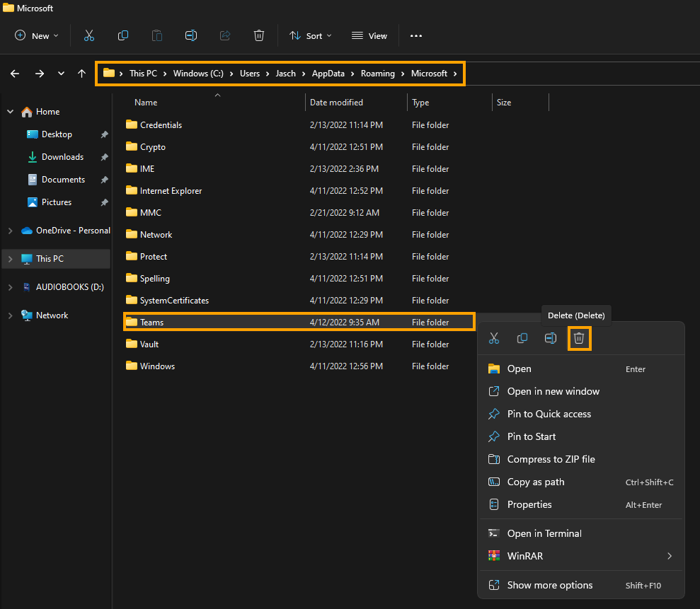The width and height of the screenshot is (700, 609).
Task: Click the Cut icon in the top toolbar
Action: point(89,35)
